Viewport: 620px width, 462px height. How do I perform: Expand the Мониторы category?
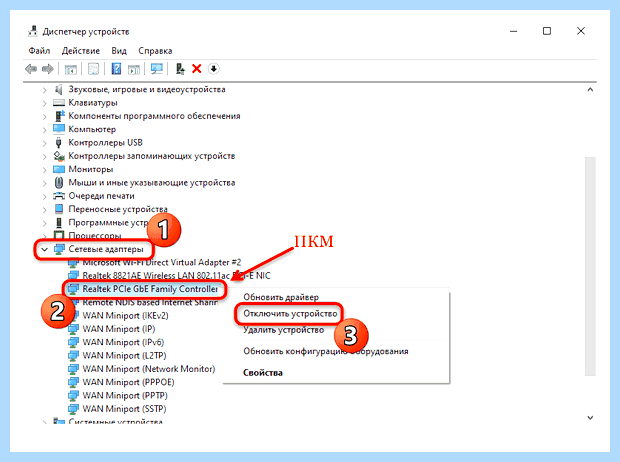(x=44, y=170)
